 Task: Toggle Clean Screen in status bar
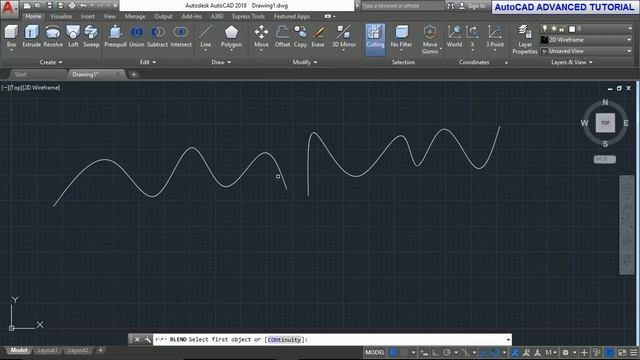(622, 352)
